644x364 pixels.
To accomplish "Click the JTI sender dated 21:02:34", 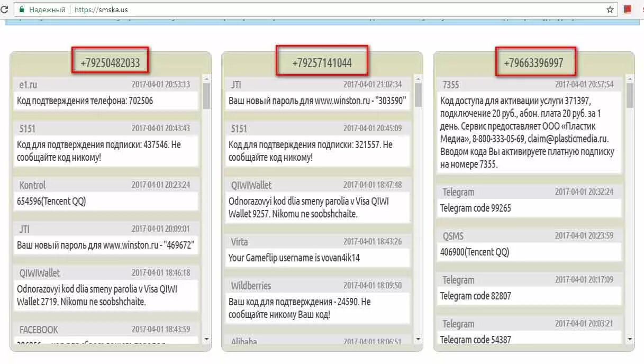I will [x=236, y=85].
